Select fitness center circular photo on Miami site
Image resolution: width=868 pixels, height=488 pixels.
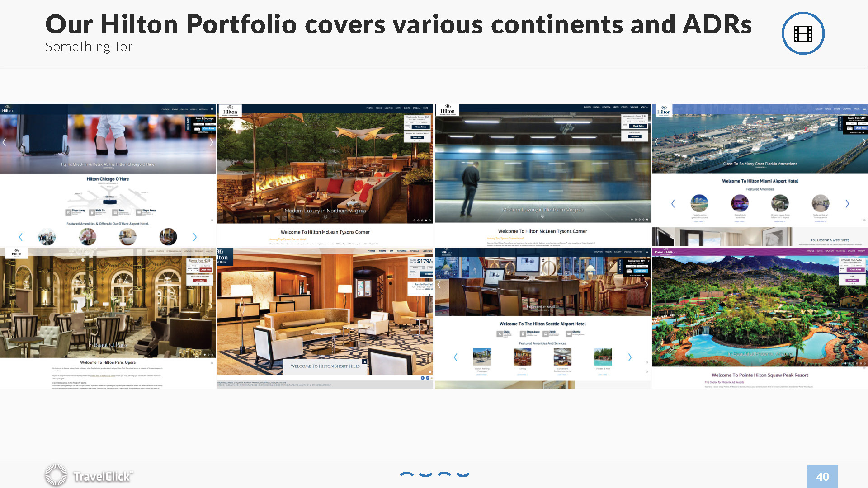pyautogui.click(x=821, y=203)
